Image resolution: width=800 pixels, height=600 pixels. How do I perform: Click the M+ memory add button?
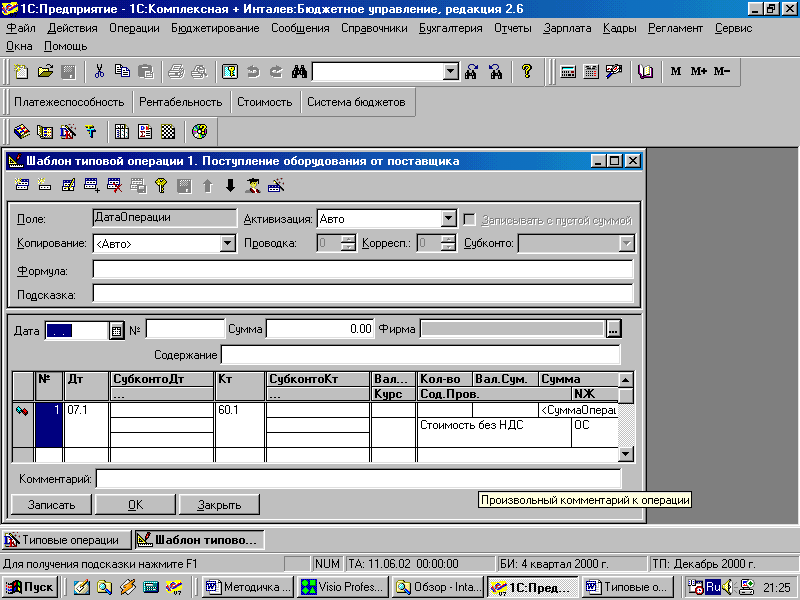(x=698, y=71)
